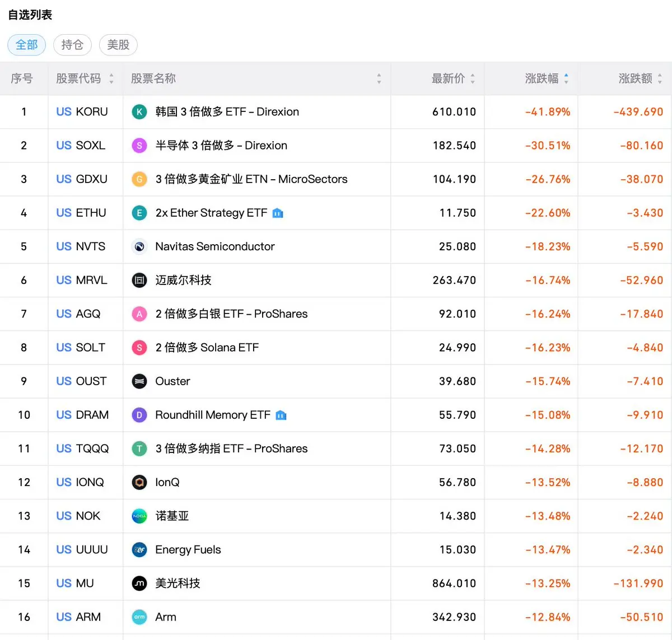Click the change amount -52.960

click(x=641, y=280)
